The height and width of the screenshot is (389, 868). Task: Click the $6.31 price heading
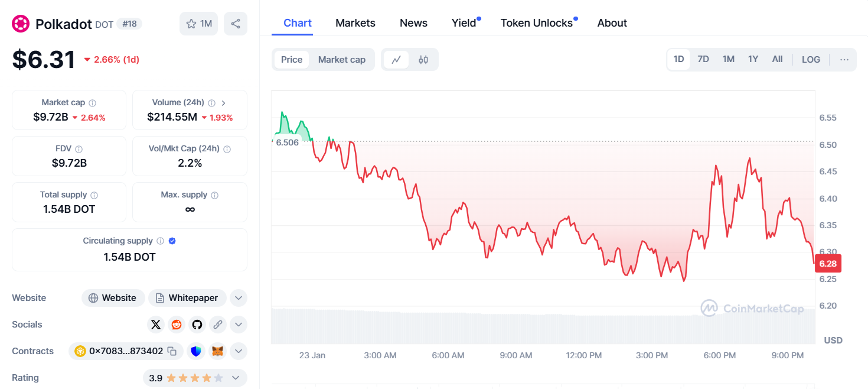(x=44, y=60)
